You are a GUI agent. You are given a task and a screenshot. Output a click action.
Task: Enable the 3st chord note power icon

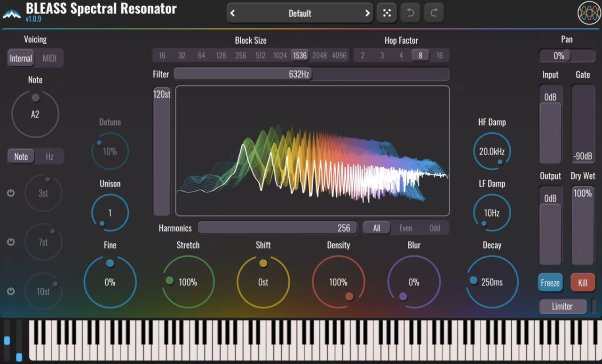pos(11,193)
